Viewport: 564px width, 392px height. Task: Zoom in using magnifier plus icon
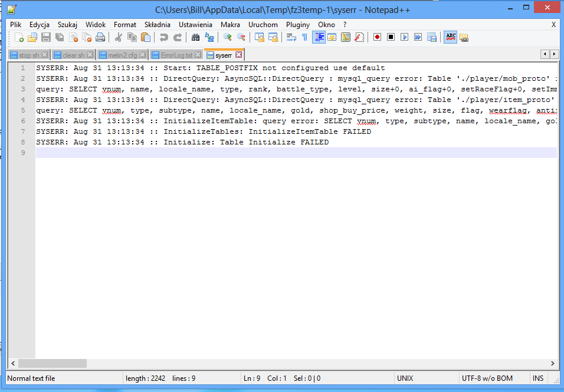coord(227,37)
